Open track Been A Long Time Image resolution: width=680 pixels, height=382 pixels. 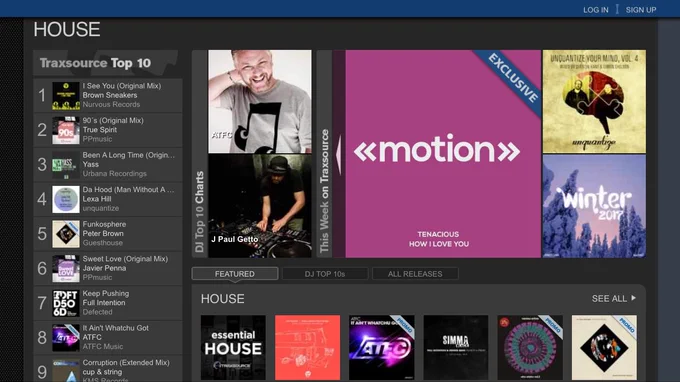(128, 155)
